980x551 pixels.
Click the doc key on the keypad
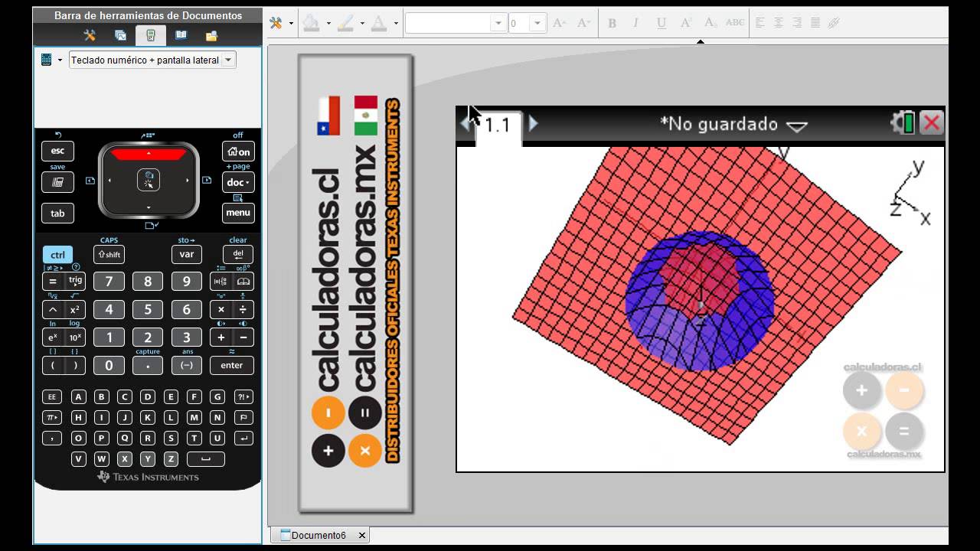tap(238, 182)
